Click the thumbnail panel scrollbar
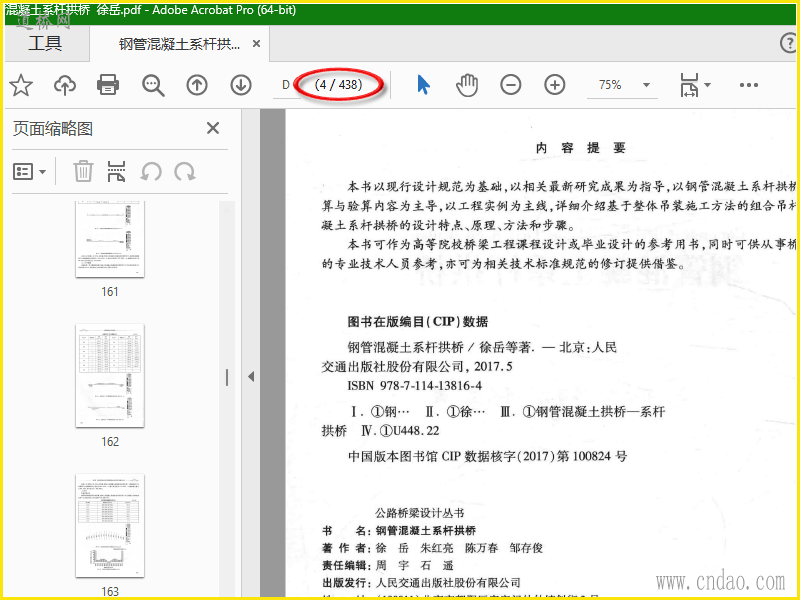Viewport: 800px width, 600px height. pos(227,398)
